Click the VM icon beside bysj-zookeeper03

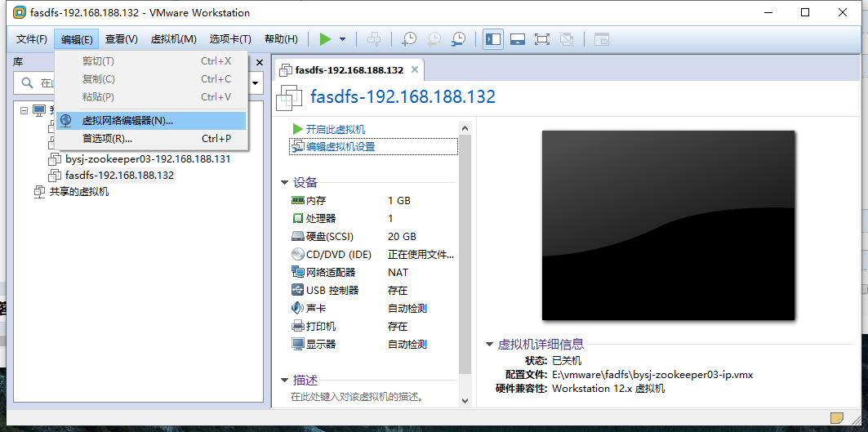(x=54, y=159)
